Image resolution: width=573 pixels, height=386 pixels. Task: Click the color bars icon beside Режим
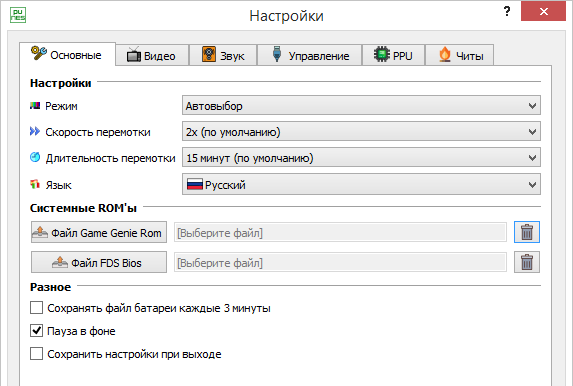(35, 106)
